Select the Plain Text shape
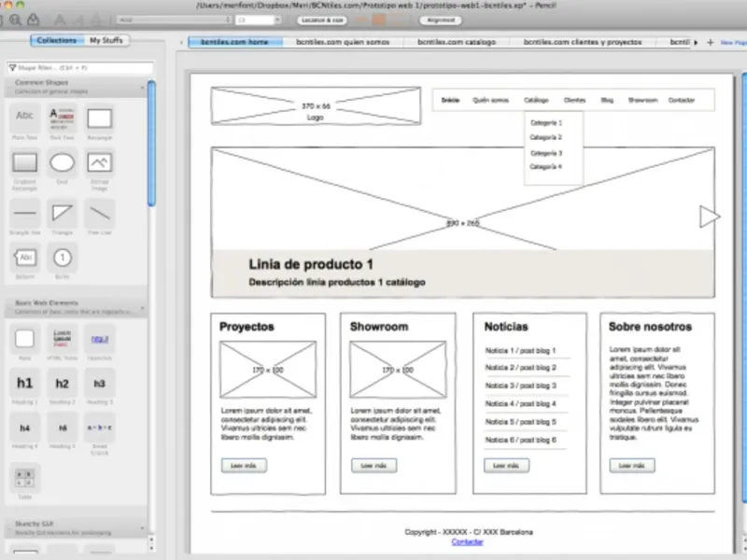Image resolution: width=747 pixels, height=560 pixels. [25, 121]
